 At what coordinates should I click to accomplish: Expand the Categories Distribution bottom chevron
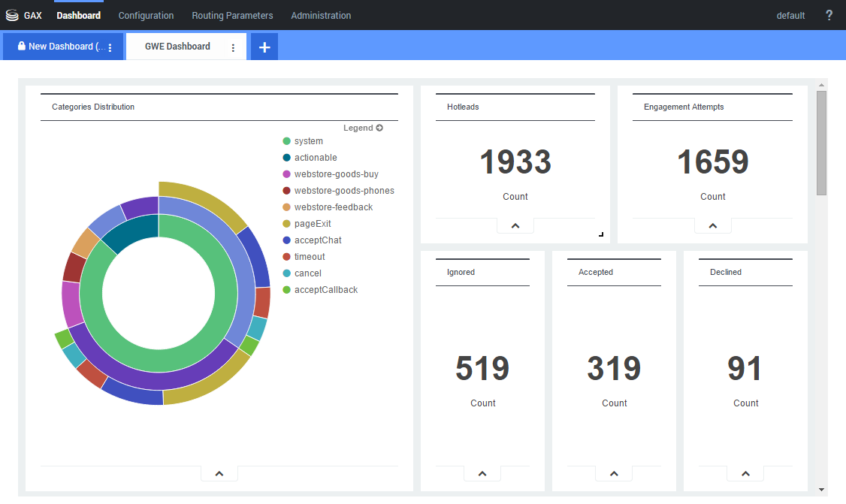point(219,473)
